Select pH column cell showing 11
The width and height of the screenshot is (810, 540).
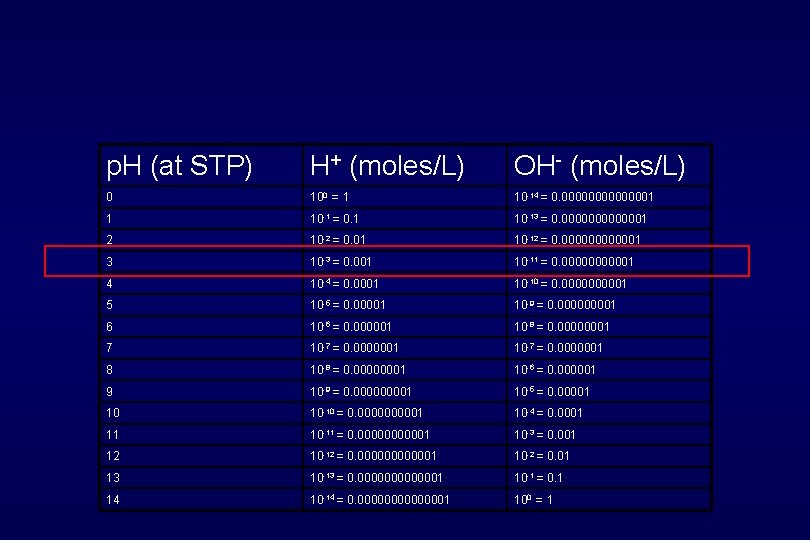112,435
